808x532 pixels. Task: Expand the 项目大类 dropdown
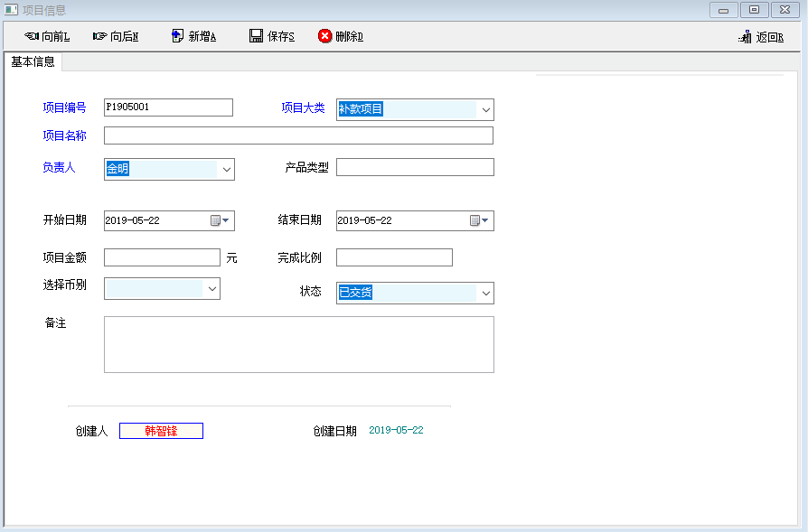485,110
